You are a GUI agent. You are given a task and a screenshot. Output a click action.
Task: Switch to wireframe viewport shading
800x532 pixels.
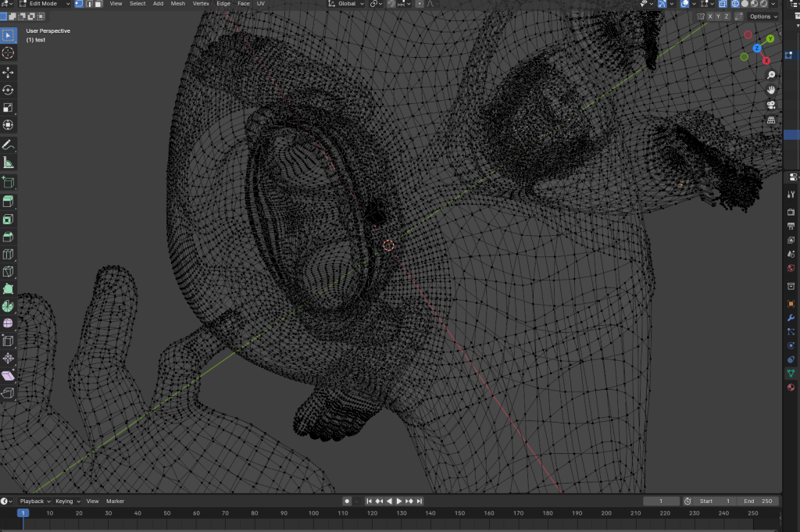coord(735,4)
